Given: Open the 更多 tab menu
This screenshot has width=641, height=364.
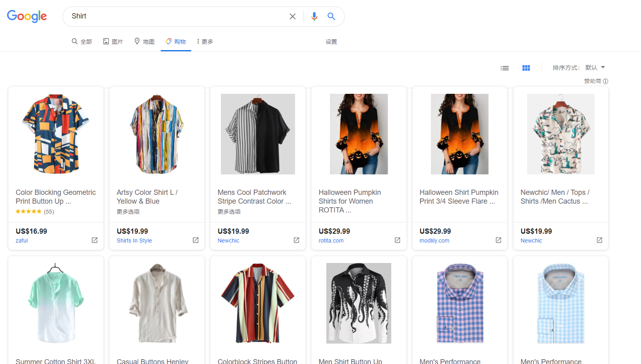Looking at the screenshot, I should point(205,42).
